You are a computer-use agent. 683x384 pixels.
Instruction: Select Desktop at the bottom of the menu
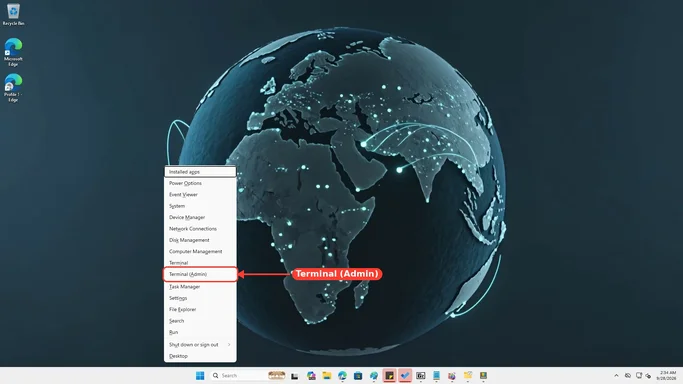coord(200,356)
